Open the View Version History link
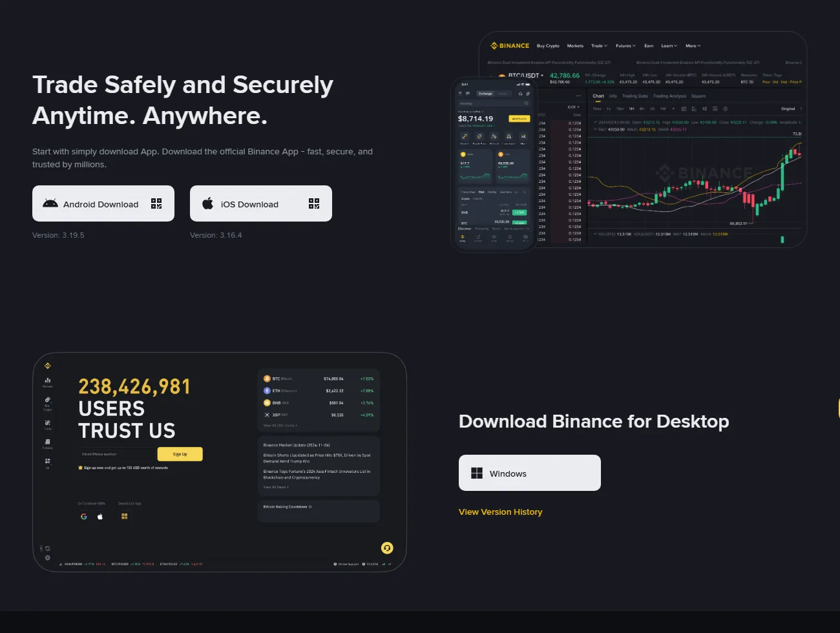Screen dimensions: 840x633 coord(500,512)
